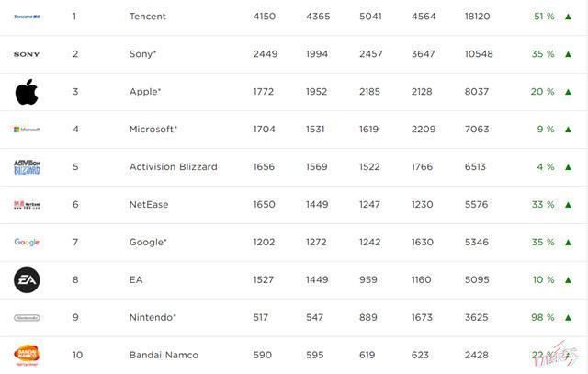Click the green growth arrow for Nintendo

pyautogui.click(x=569, y=317)
